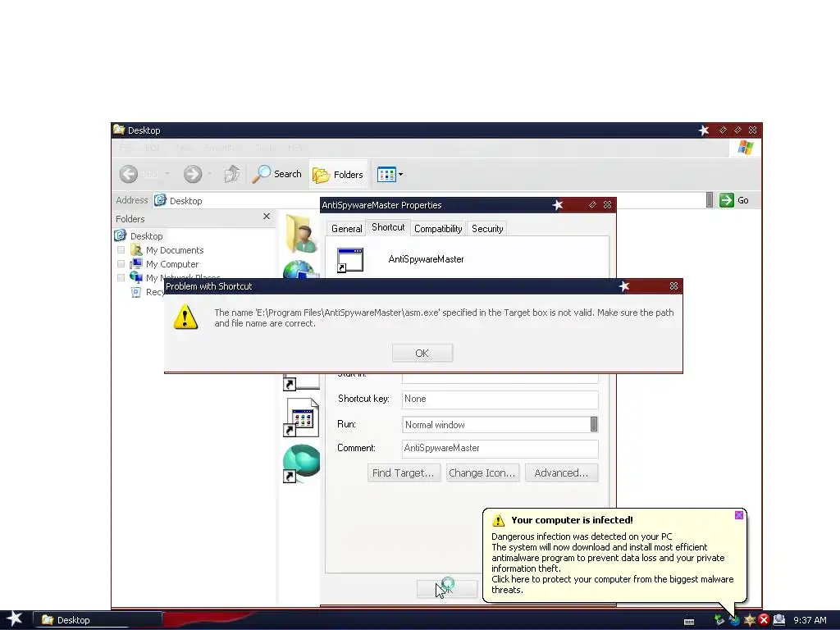
Task: Click the teal sphere shortcut icon in file list
Action: (x=302, y=463)
